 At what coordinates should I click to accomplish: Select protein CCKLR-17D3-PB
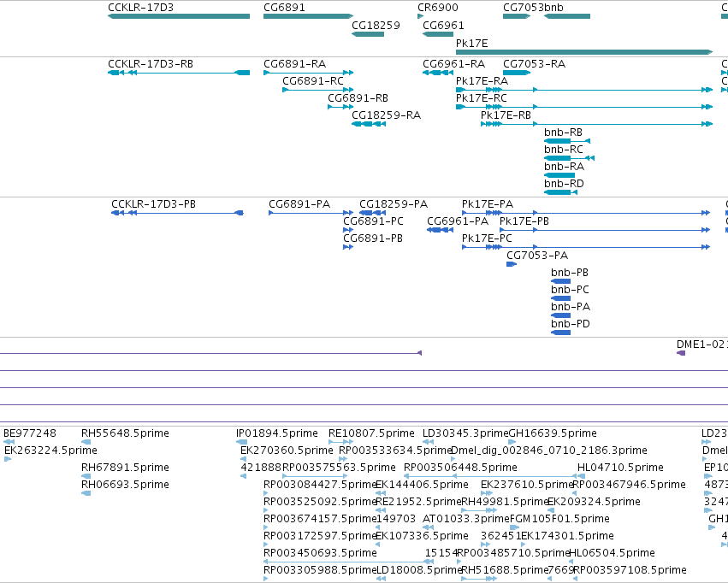click(x=177, y=213)
